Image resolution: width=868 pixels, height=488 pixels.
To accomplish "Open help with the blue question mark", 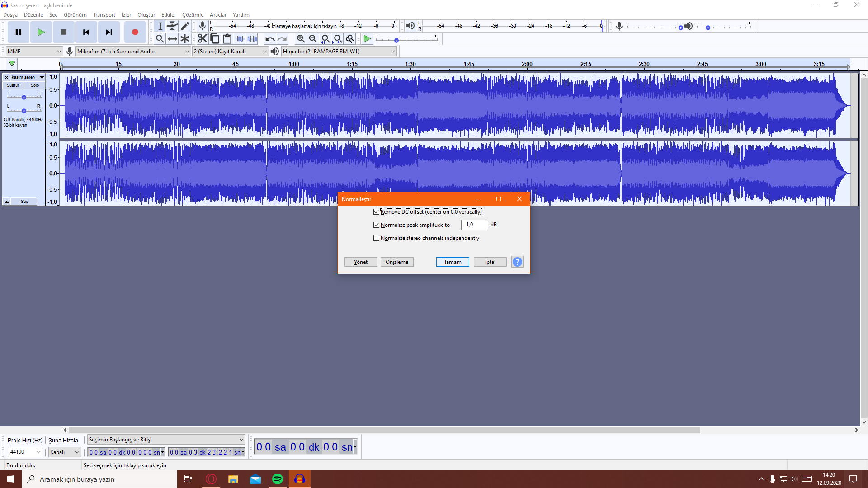I will [x=517, y=262].
